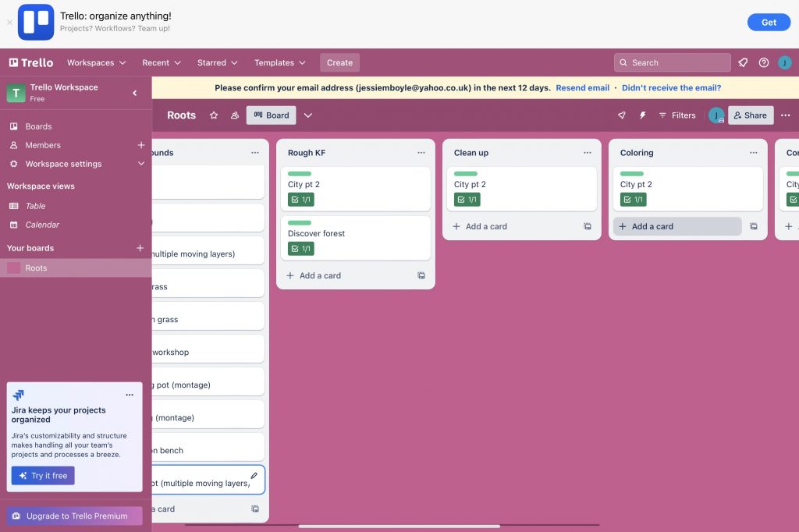The height and width of the screenshot is (532, 799).
Task: Click the board member avatar
Action: point(716,115)
